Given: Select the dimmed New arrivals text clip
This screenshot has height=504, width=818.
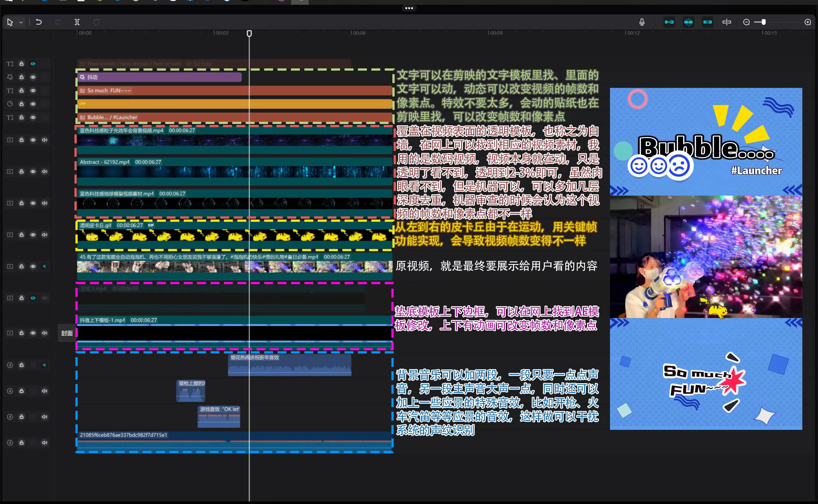Looking at the screenshot, I should pos(131,64).
